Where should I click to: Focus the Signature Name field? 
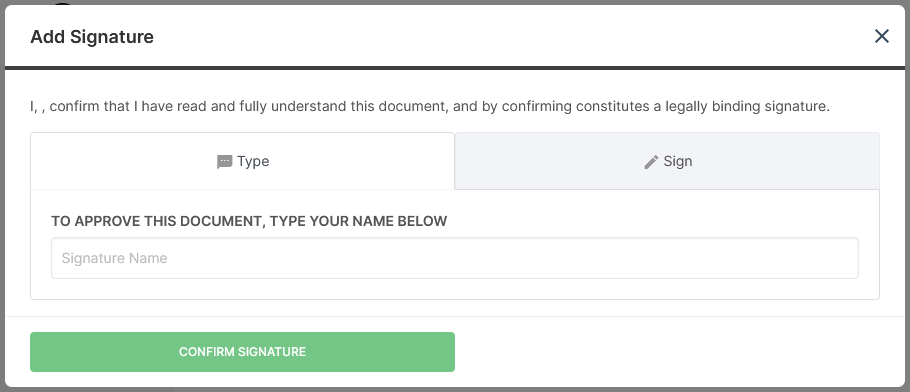455,258
